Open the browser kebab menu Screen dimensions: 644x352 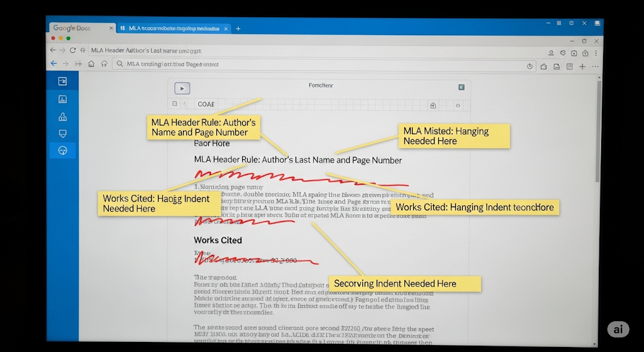(x=596, y=53)
